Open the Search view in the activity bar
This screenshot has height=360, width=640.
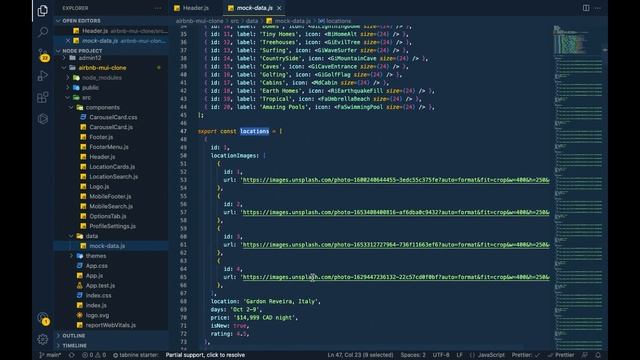tap(42, 32)
